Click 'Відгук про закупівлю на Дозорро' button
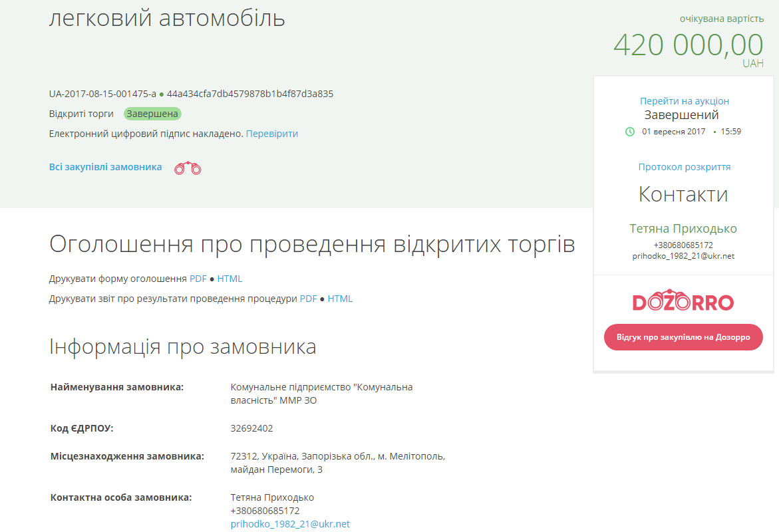Screen dimensions: 779x532 [683, 337]
